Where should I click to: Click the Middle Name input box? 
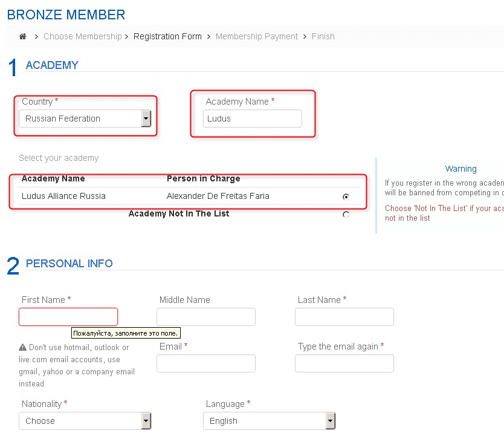pyautogui.click(x=206, y=317)
